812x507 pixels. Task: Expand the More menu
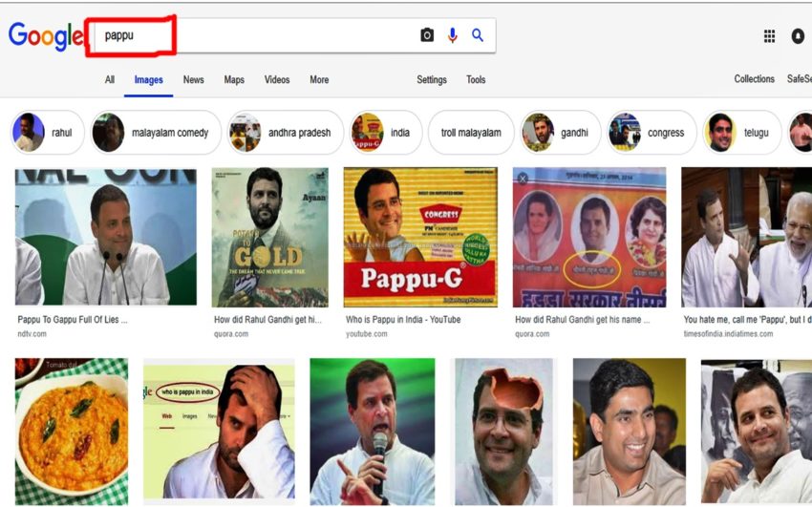[x=319, y=80]
